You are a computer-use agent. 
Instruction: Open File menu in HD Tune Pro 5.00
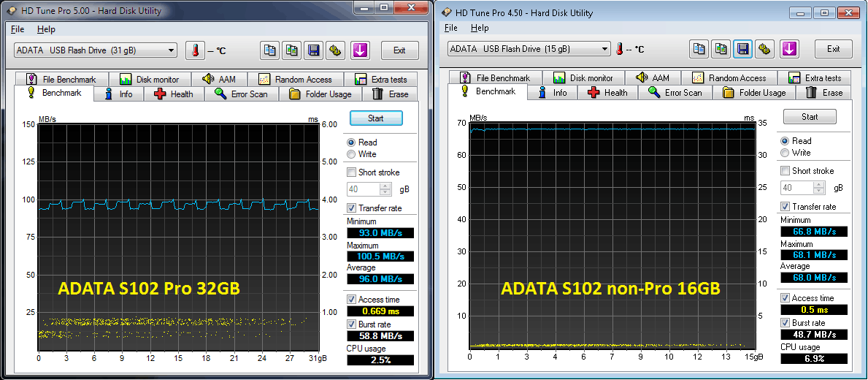coord(18,29)
